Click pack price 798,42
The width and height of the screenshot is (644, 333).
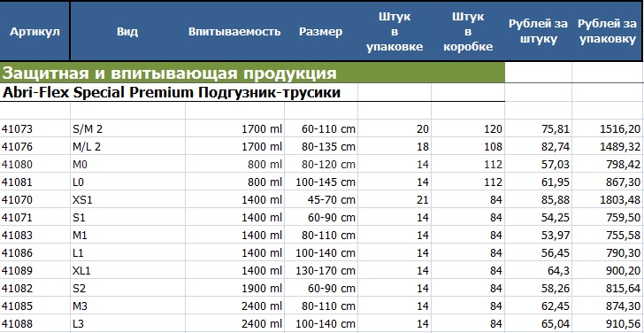click(x=608, y=165)
